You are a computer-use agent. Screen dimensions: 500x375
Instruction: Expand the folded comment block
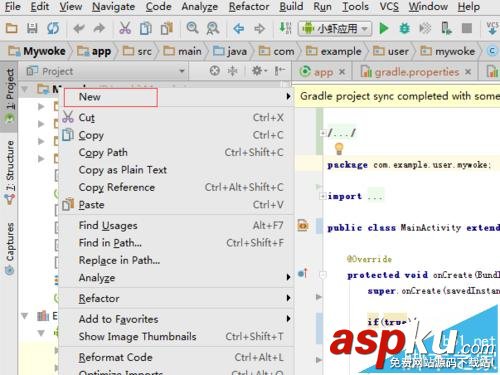click(x=323, y=133)
